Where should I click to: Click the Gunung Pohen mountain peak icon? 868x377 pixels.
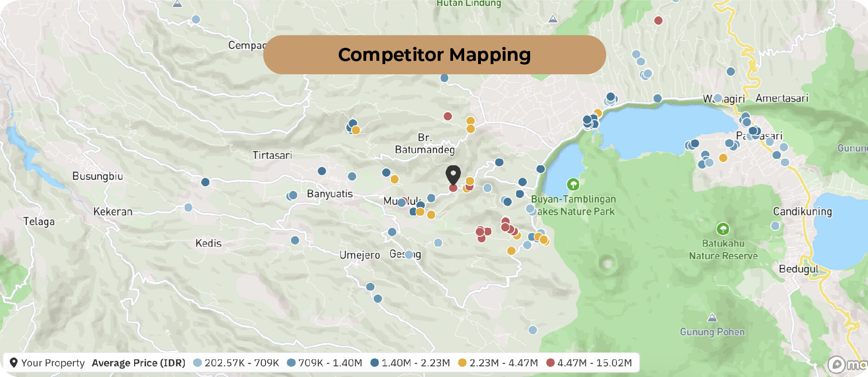(712, 318)
